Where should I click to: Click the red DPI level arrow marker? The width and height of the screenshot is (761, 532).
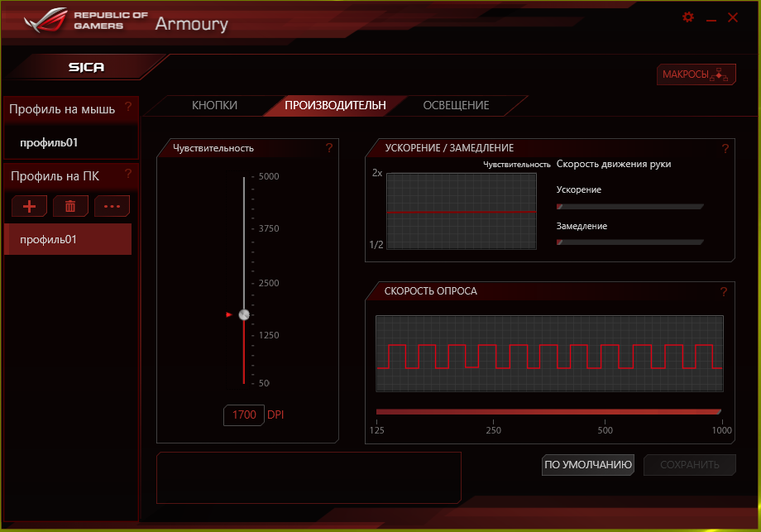point(229,314)
